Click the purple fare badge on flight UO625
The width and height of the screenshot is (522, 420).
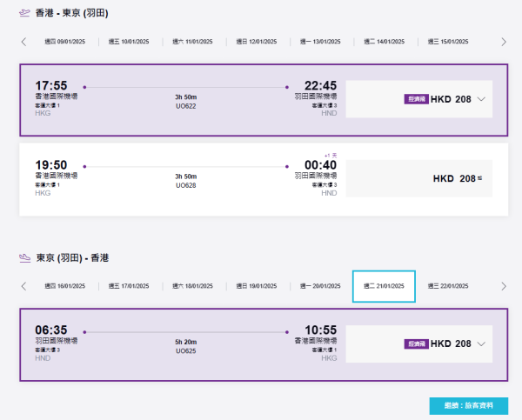[416, 343]
